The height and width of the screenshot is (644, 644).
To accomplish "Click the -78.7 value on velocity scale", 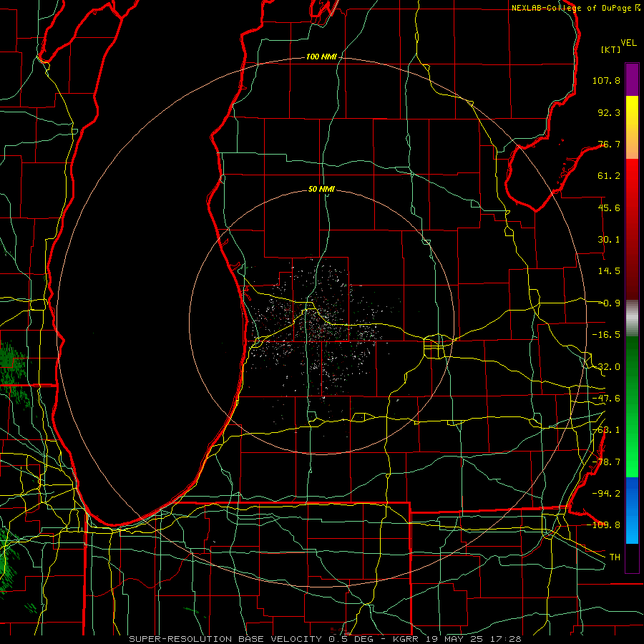I will [x=606, y=462].
